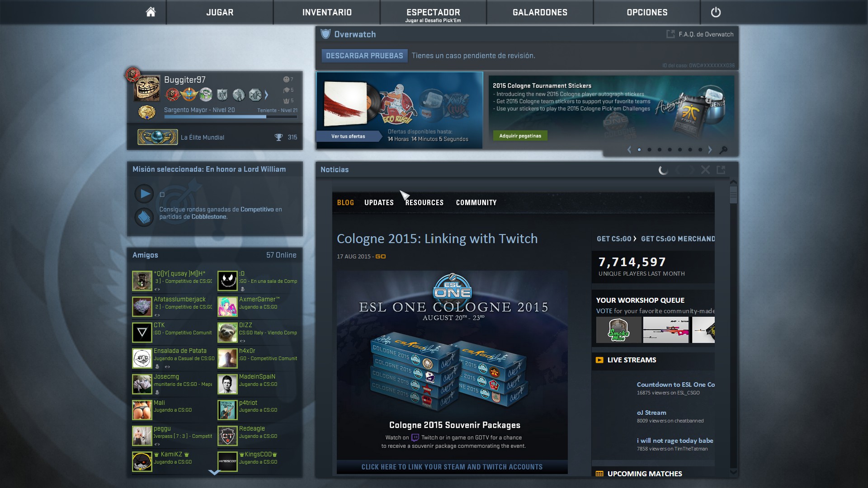Expand the friends list downward chevron

coord(214,472)
